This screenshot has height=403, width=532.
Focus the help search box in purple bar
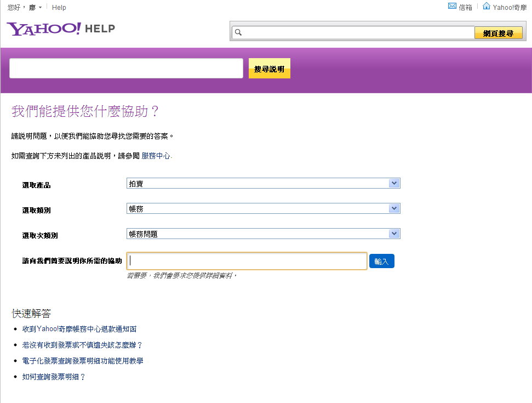[126, 68]
